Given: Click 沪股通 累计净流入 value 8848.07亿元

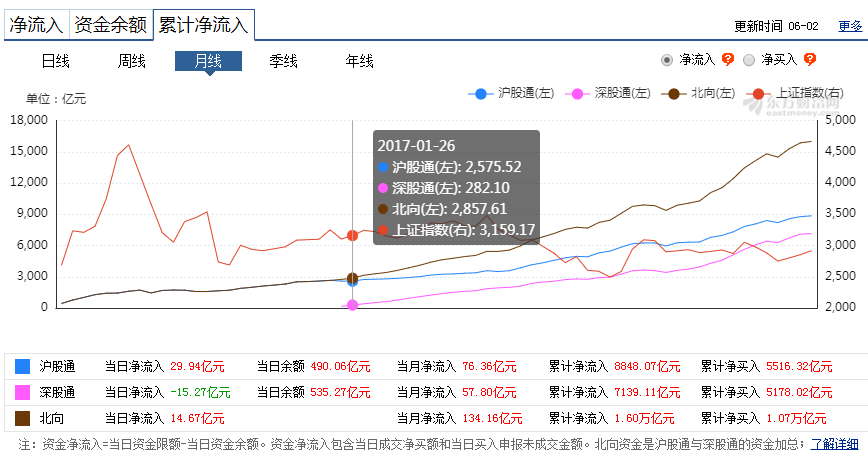Looking at the screenshot, I should pyautogui.click(x=647, y=366).
